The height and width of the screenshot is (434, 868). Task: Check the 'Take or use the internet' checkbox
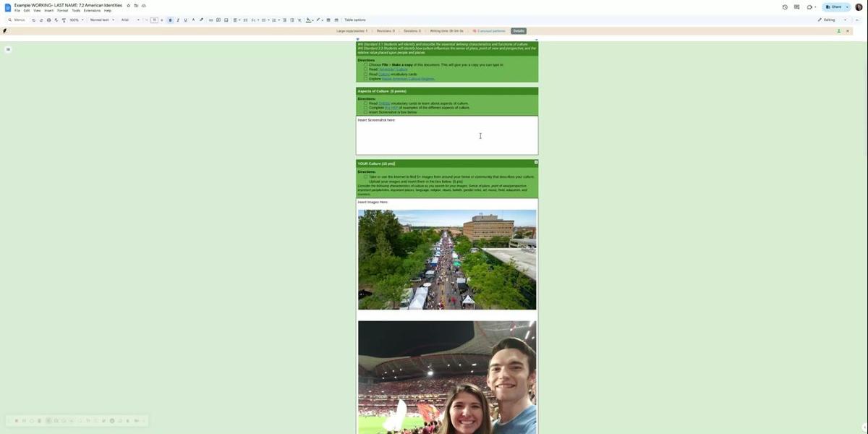[366, 176]
